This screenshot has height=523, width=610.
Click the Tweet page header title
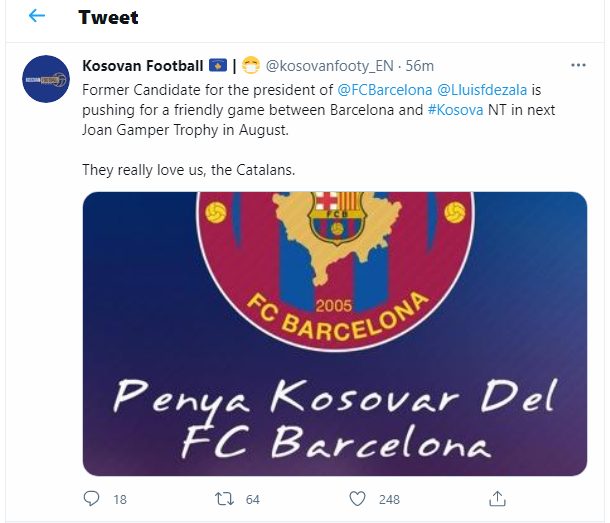coord(108,17)
